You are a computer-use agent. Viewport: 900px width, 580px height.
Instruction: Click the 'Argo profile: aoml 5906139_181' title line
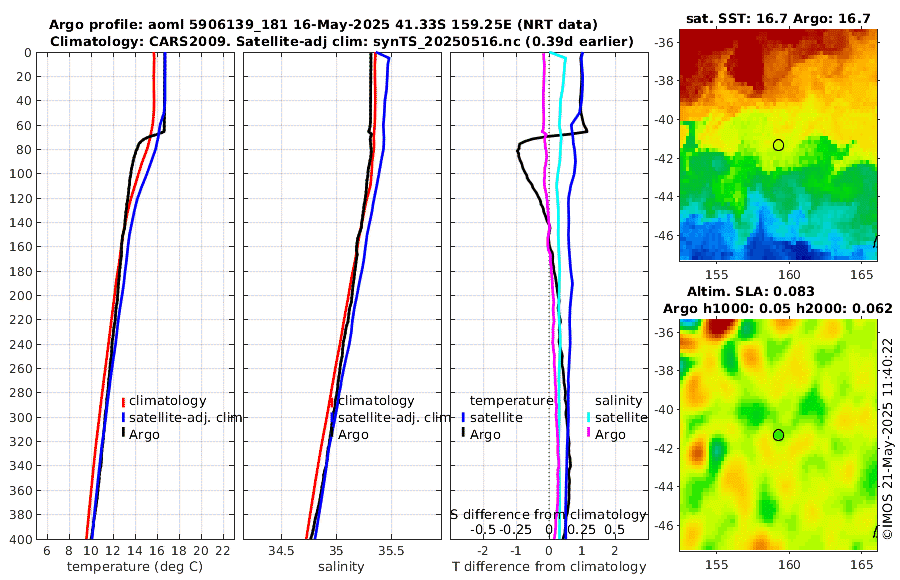pos(323,25)
